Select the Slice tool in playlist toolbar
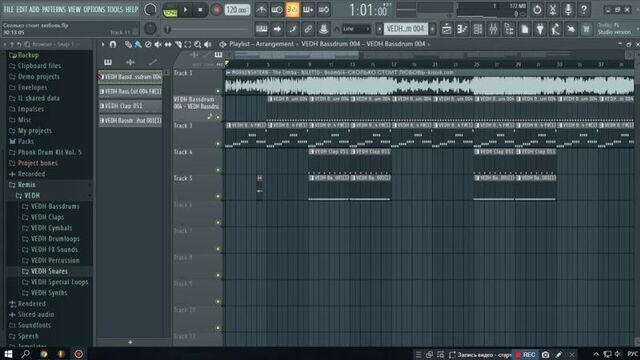640x360 pixels. [x=178, y=44]
